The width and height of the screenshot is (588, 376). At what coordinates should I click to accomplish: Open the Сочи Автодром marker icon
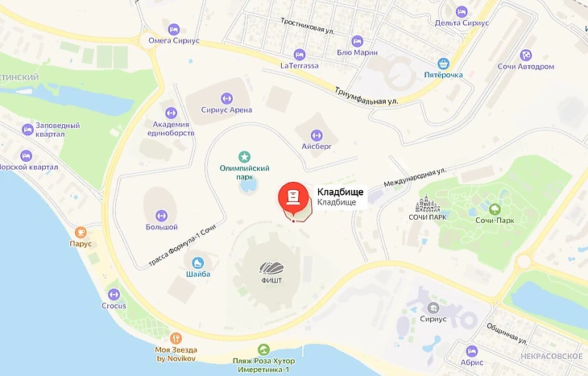point(526,55)
